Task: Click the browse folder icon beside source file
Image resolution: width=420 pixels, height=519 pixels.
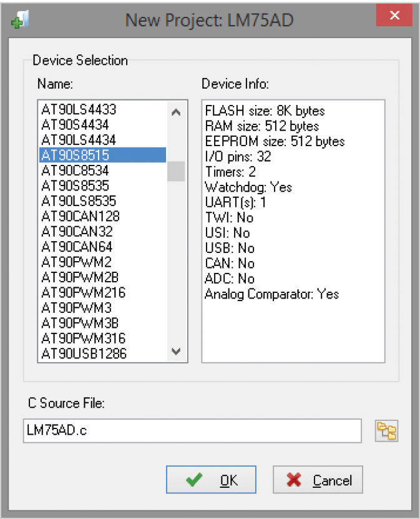Action: [386, 430]
